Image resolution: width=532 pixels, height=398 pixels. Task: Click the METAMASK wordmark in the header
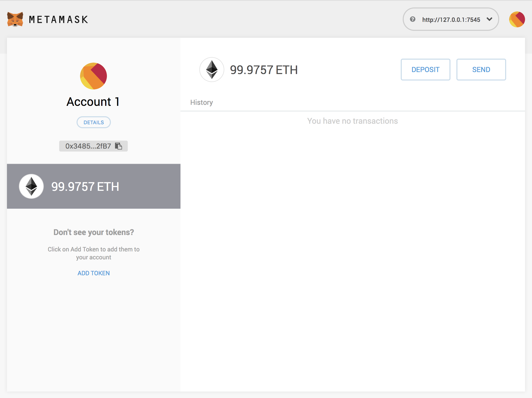point(58,19)
